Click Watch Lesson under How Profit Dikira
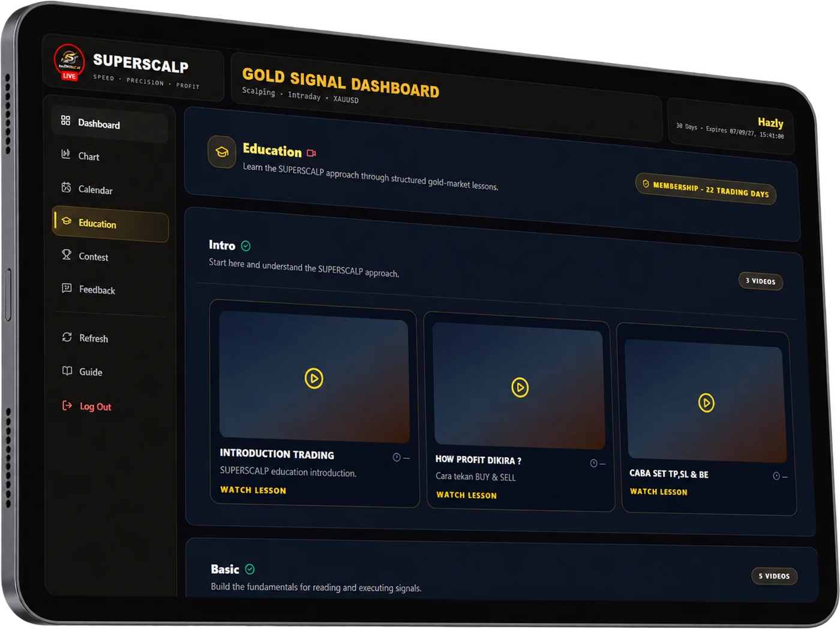This screenshot has width=840, height=629. (x=466, y=495)
